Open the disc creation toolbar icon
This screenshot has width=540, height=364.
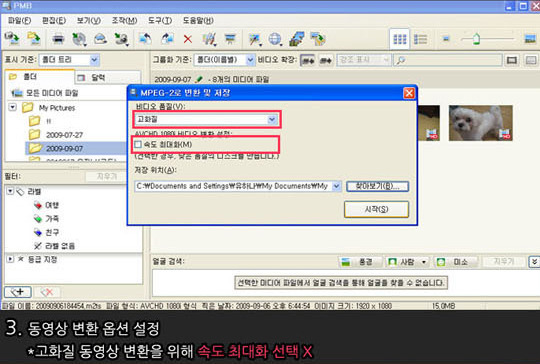(x=79, y=39)
